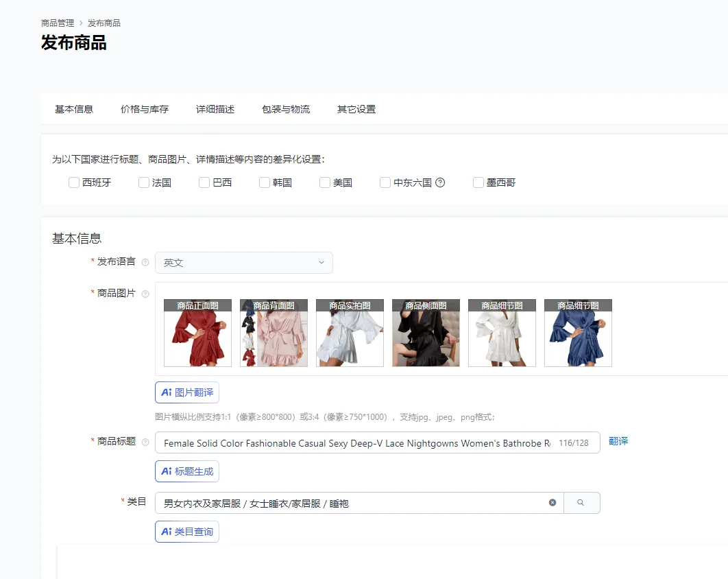Screen dimensions: 728x579
Task: Click the category search magnifier icon
Action: point(581,503)
